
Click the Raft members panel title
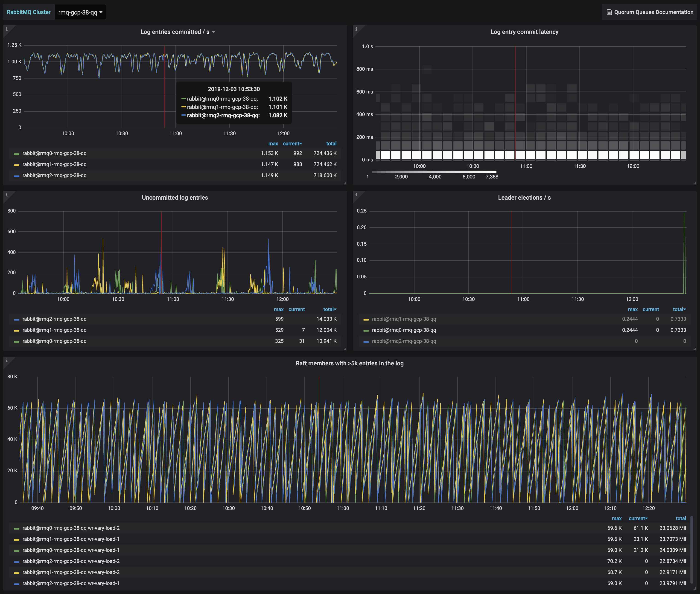pyautogui.click(x=350, y=363)
